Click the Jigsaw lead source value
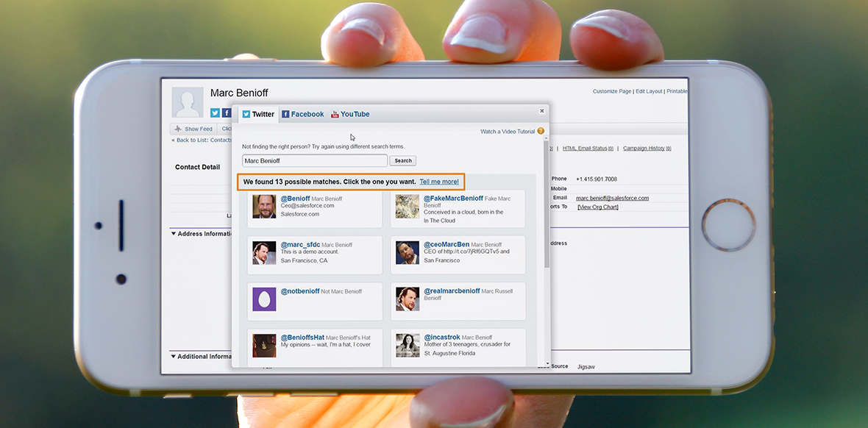The image size is (868, 428). 586,367
